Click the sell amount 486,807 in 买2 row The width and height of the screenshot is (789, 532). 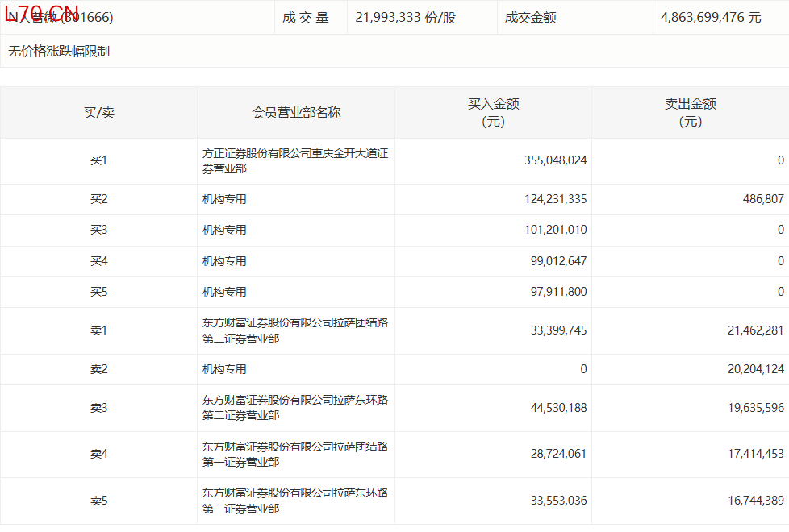[x=762, y=199]
